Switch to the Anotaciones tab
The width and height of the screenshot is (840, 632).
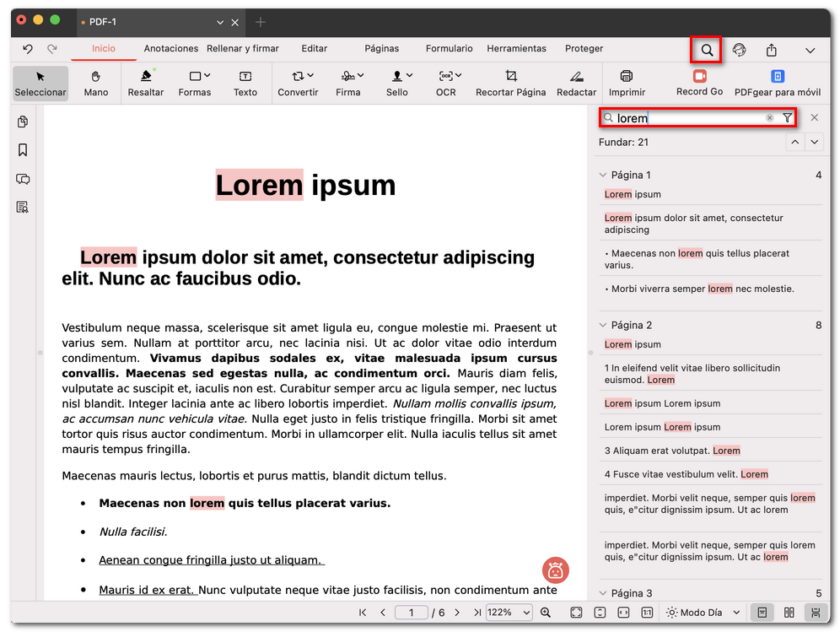[x=170, y=49]
